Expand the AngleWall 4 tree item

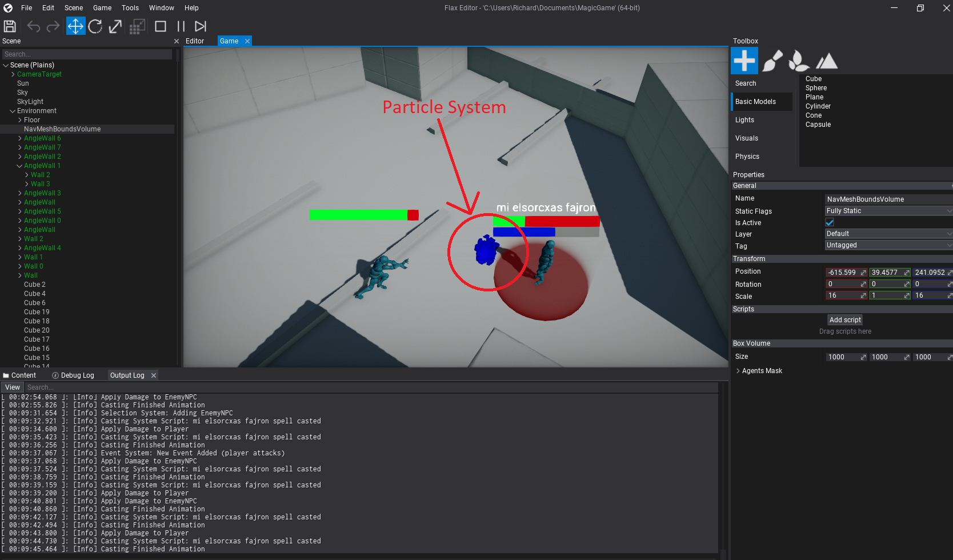tap(19, 247)
